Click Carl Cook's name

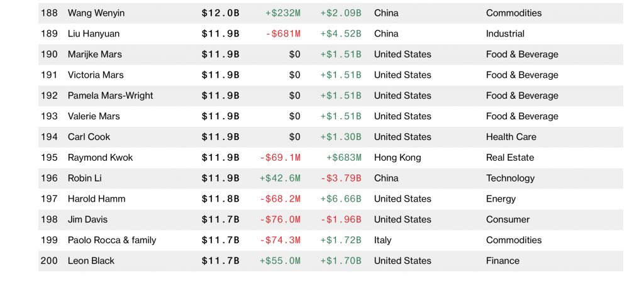[89, 137]
